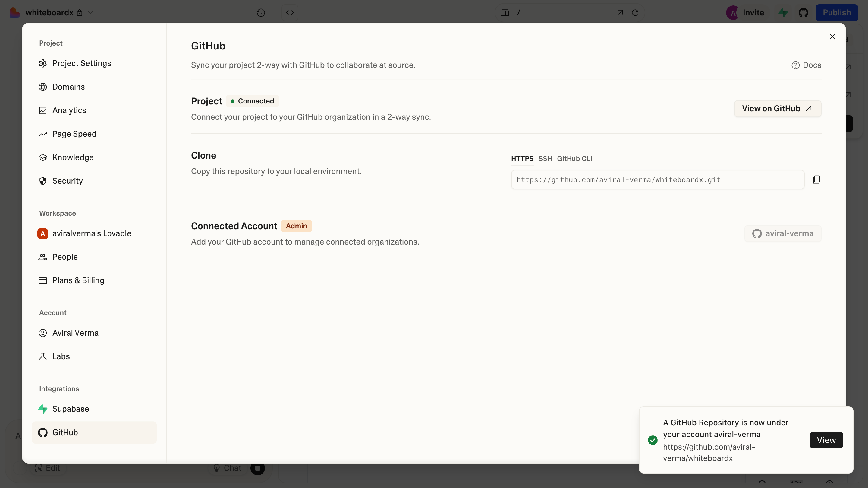Reload preview with refresh icon
Image resolution: width=868 pixels, height=488 pixels.
click(x=635, y=12)
